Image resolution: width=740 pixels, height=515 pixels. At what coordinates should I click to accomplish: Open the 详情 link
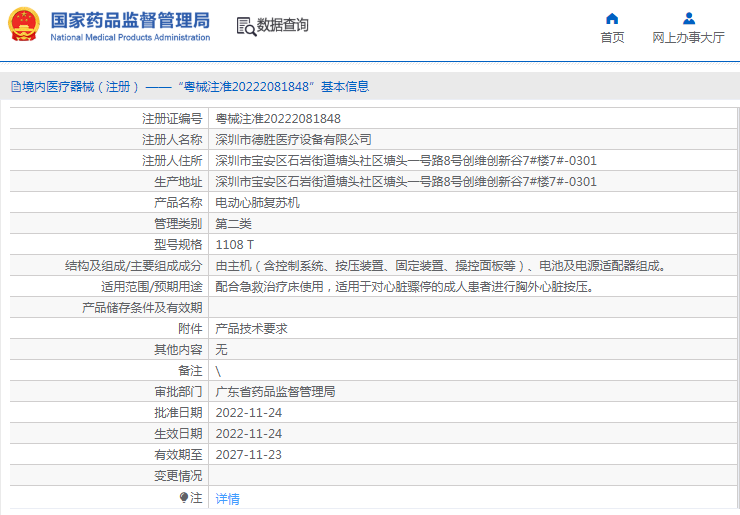(228, 498)
